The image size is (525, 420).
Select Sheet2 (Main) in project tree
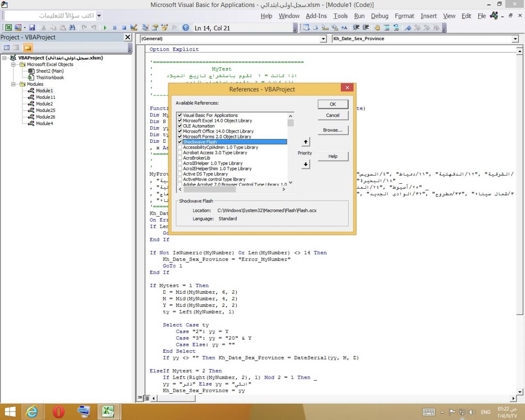pyautogui.click(x=49, y=71)
